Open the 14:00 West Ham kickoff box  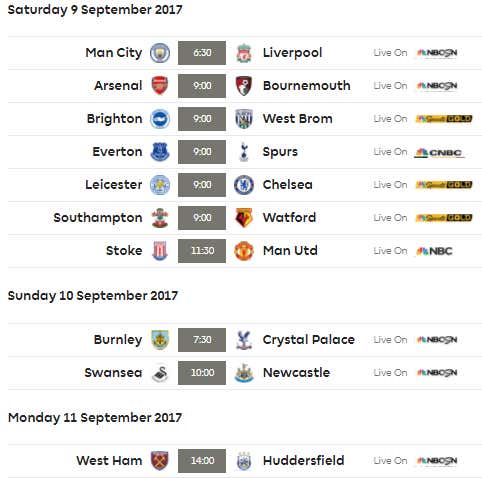click(x=202, y=461)
